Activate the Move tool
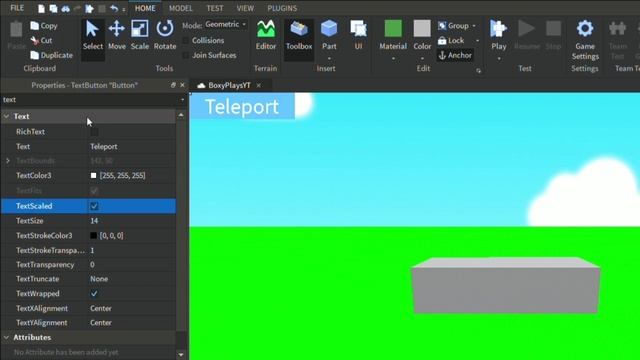 (117, 36)
